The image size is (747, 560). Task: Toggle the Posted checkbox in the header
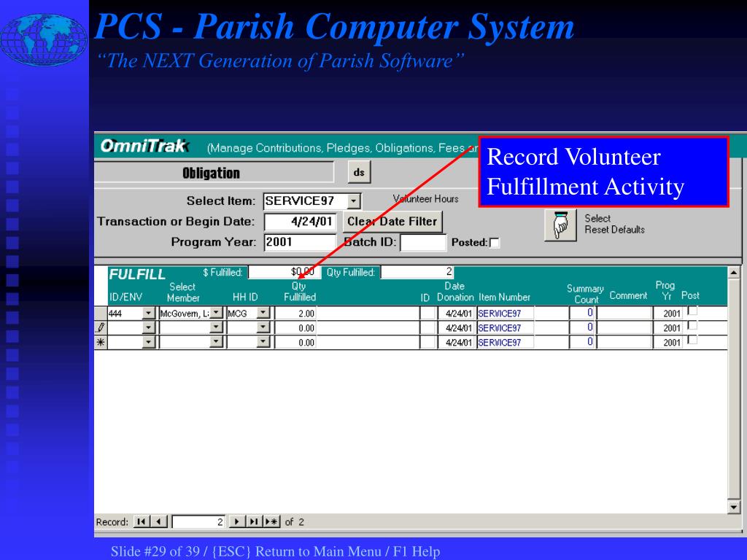pos(495,243)
